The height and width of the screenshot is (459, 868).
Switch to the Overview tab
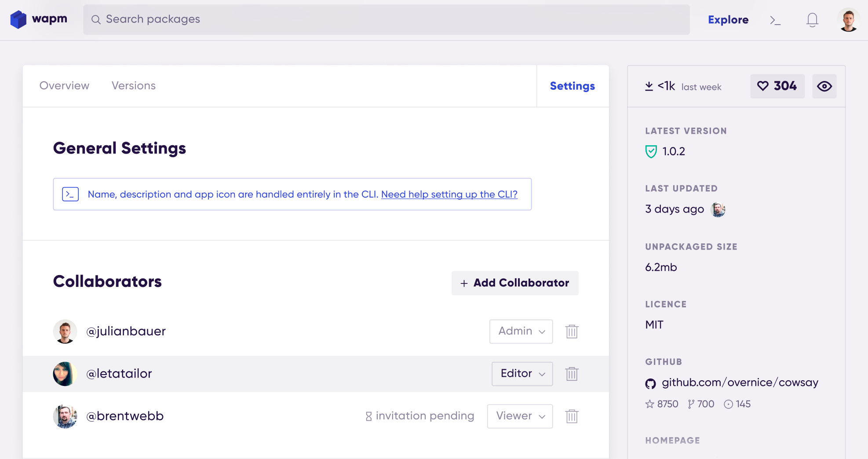click(x=64, y=86)
